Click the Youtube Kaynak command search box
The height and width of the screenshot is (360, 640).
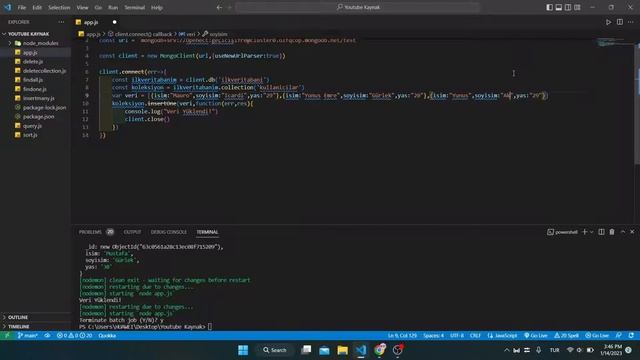[358, 7]
